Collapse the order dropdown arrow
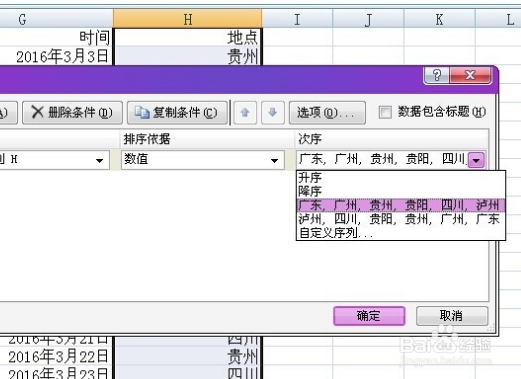This screenshot has width=521, height=379. pyautogui.click(x=476, y=160)
